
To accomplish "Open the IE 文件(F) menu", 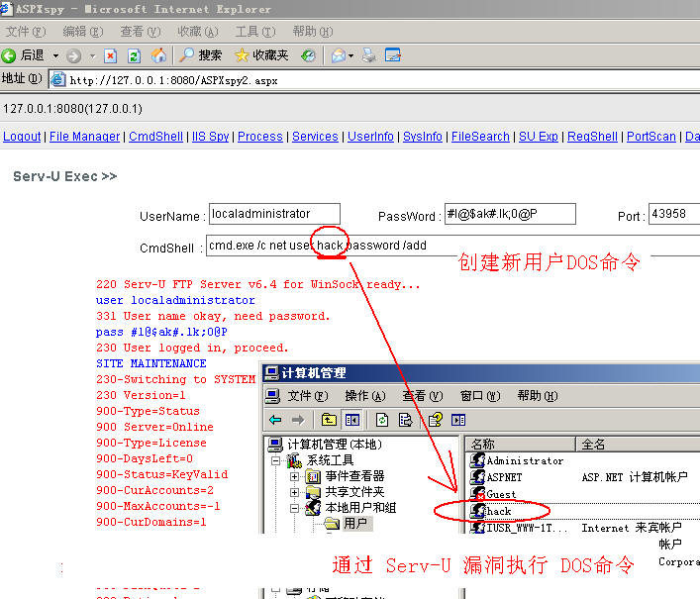I will pos(26,32).
